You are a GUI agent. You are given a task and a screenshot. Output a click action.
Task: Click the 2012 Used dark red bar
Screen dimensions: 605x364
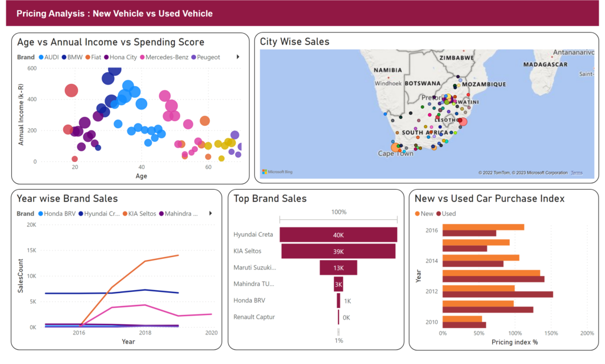497,294
